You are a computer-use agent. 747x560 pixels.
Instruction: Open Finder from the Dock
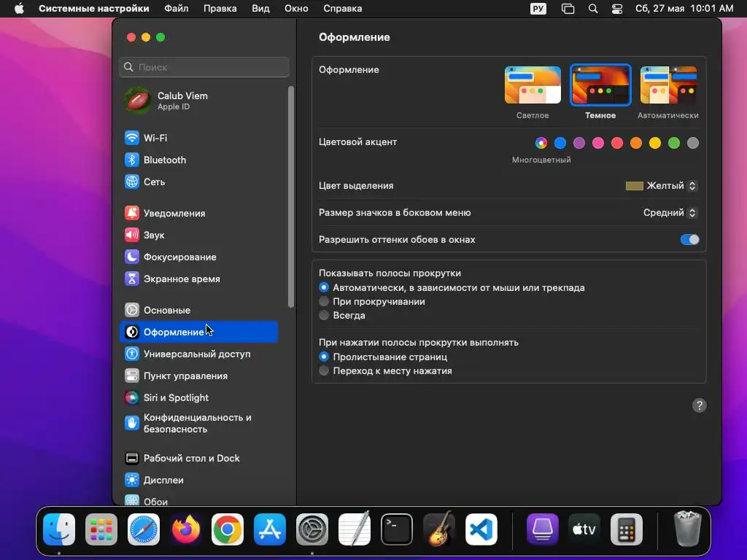click(59, 529)
